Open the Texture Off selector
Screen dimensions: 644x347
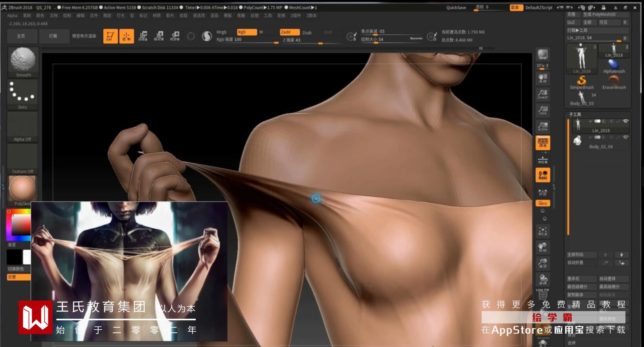pos(22,159)
